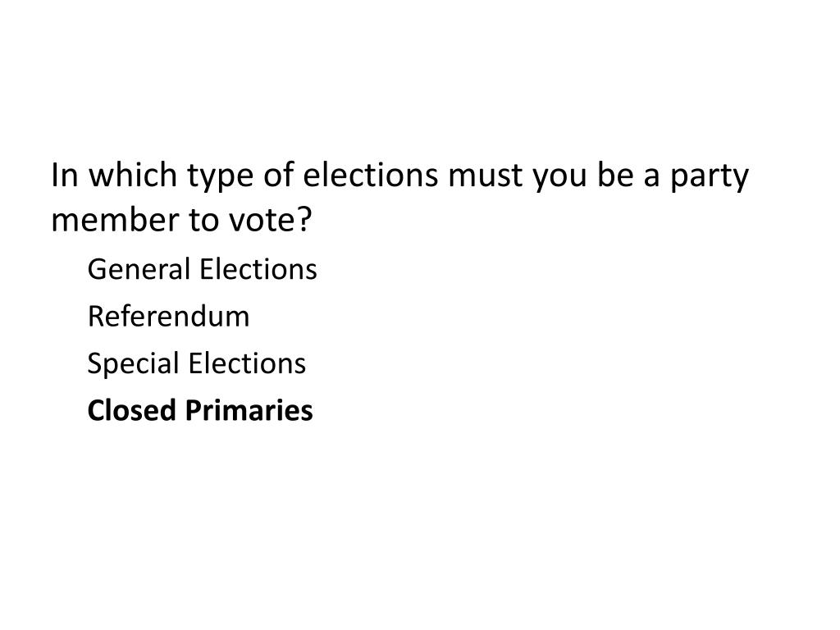The height and width of the screenshot is (630, 840).
Task: Click the bold word "Closed"
Action: click(x=132, y=410)
